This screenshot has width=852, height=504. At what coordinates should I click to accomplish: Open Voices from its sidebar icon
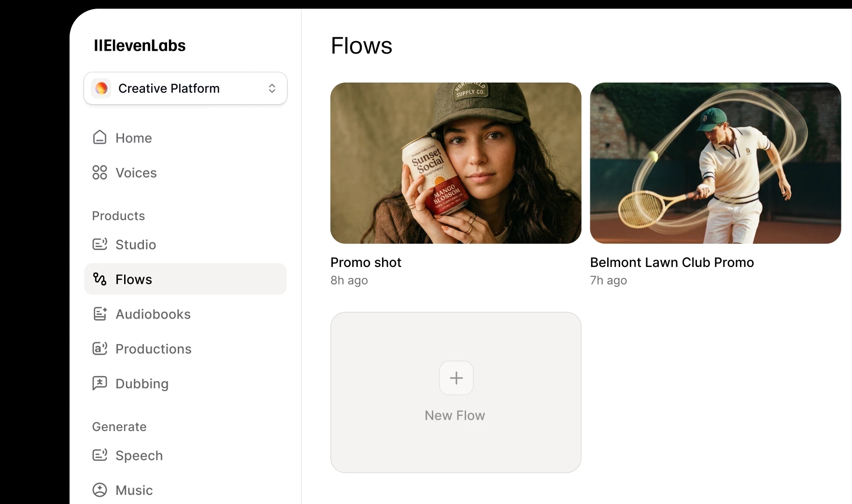pyautogui.click(x=100, y=172)
